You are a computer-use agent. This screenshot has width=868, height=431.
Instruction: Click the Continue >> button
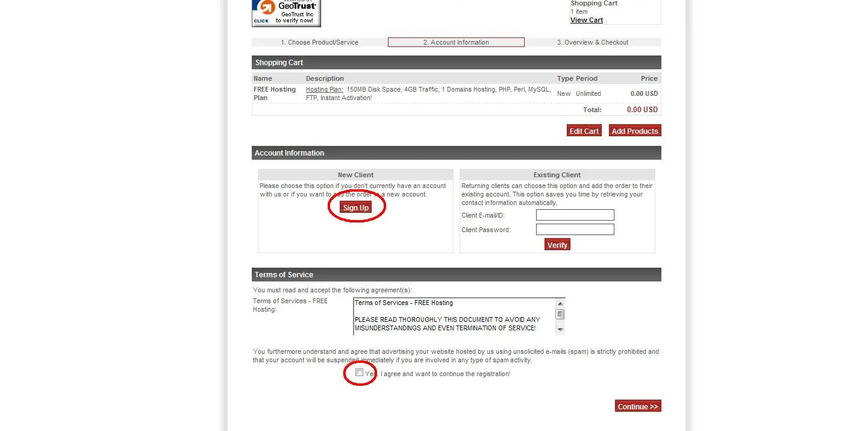coord(638,406)
